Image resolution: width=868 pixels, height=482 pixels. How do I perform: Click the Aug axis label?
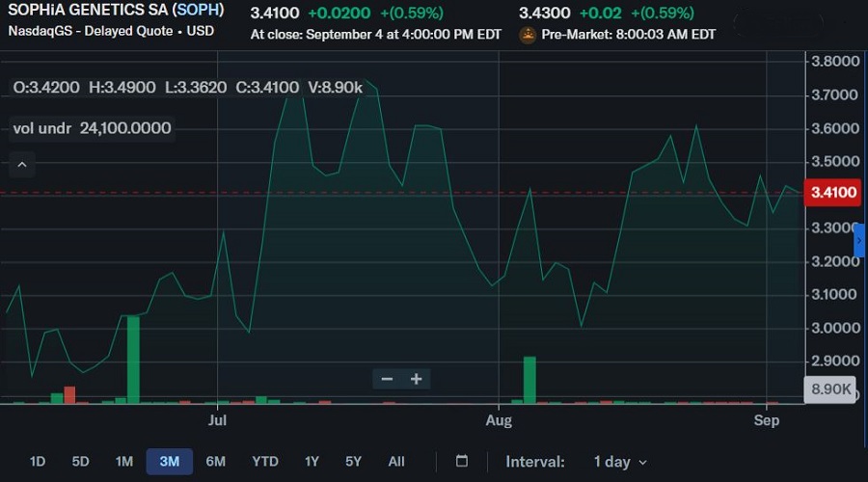[x=499, y=420]
